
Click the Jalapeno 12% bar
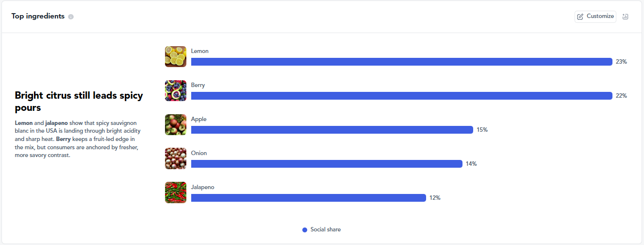309,198
